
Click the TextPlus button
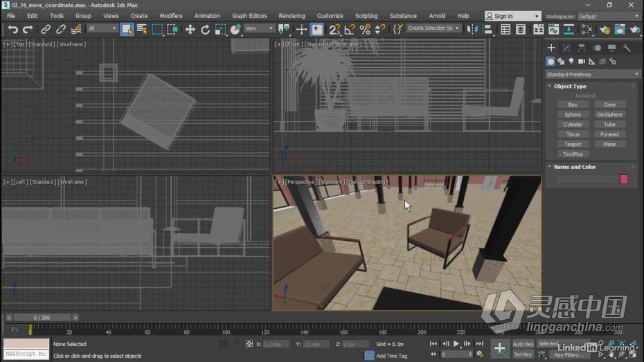pos(573,154)
